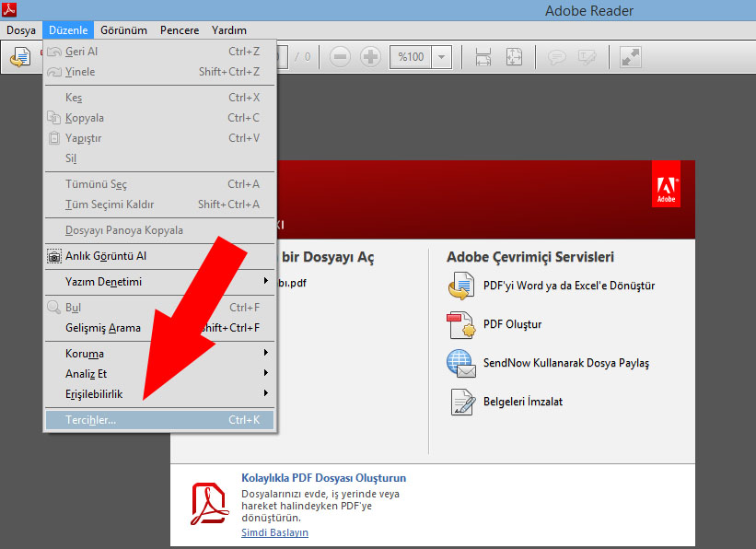Click the Adobe Reader app icon in title bar
Image resolution: width=756 pixels, height=549 pixels.
click(9, 9)
